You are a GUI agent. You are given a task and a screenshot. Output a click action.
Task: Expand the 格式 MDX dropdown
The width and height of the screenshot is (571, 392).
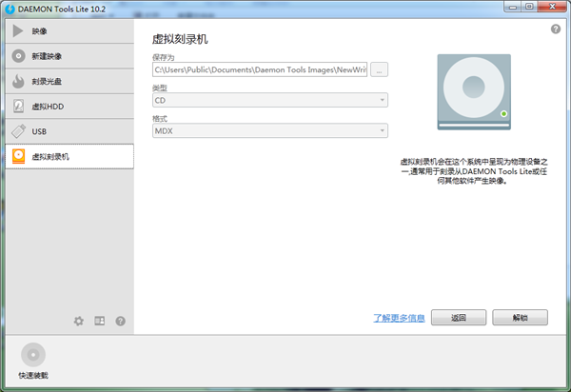pos(269,130)
